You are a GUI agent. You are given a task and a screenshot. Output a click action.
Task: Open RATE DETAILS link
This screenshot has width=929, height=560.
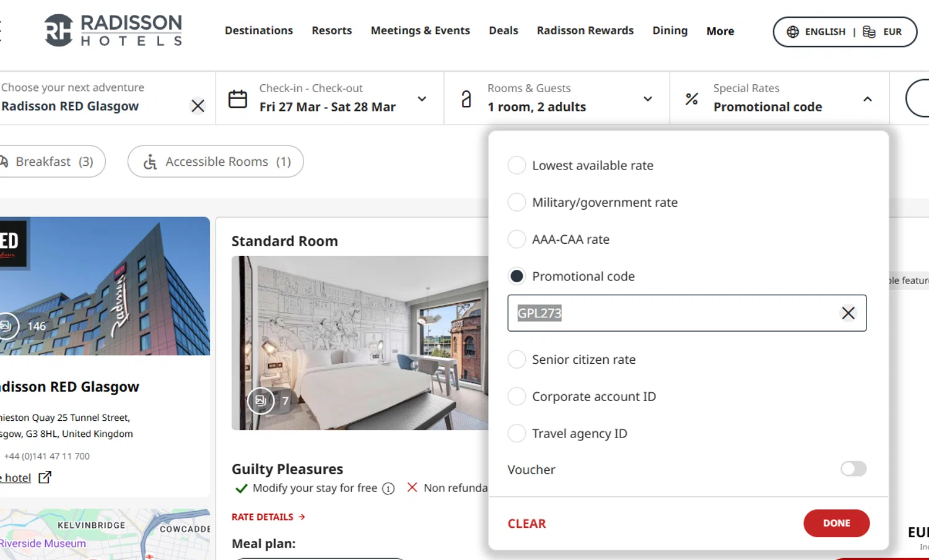(268, 517)
